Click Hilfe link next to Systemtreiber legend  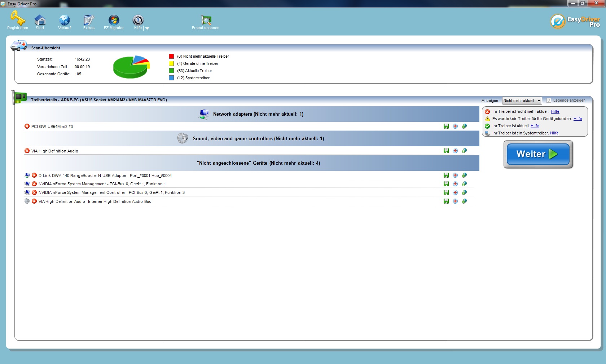pyautogui.click(x=554, y=133)
